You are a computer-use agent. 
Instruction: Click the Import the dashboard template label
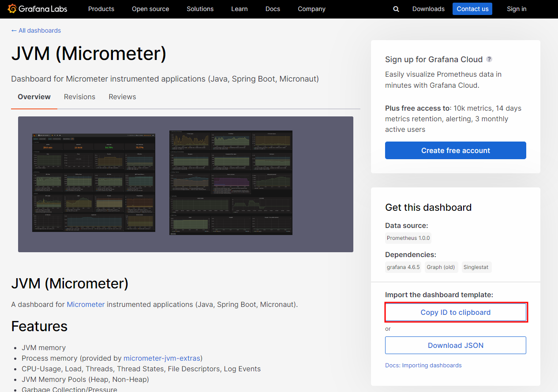click(x=439, y=295)
